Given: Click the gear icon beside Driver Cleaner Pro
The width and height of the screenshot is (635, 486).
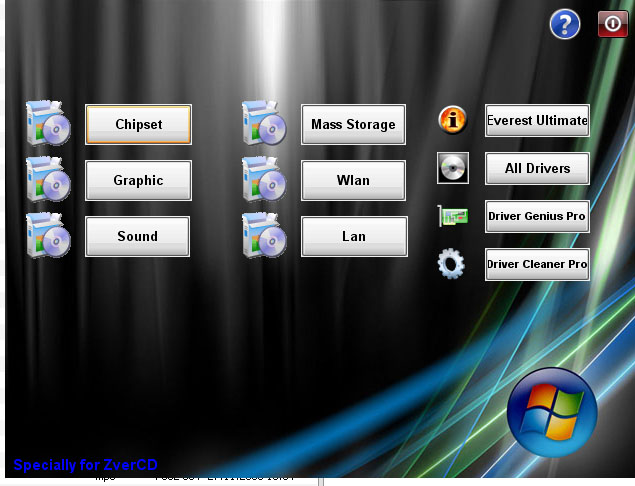Looking at the screenshot, I should click(451, 264).
